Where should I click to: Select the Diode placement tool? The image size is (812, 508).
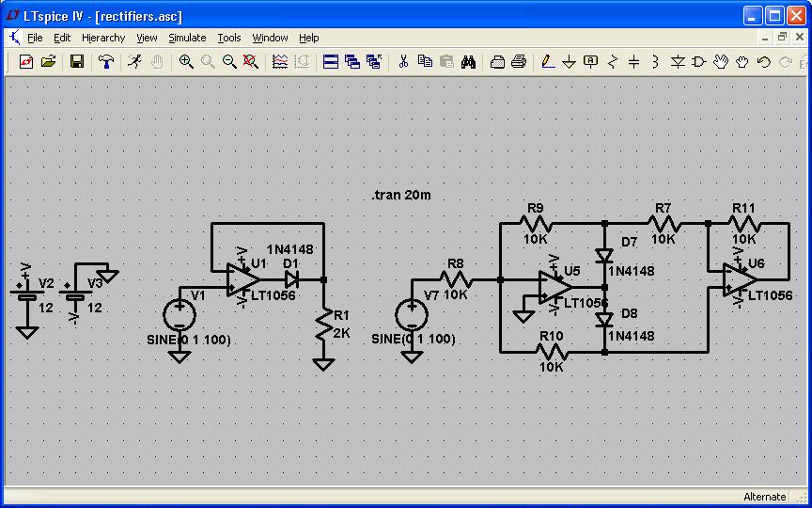[678, 62]
